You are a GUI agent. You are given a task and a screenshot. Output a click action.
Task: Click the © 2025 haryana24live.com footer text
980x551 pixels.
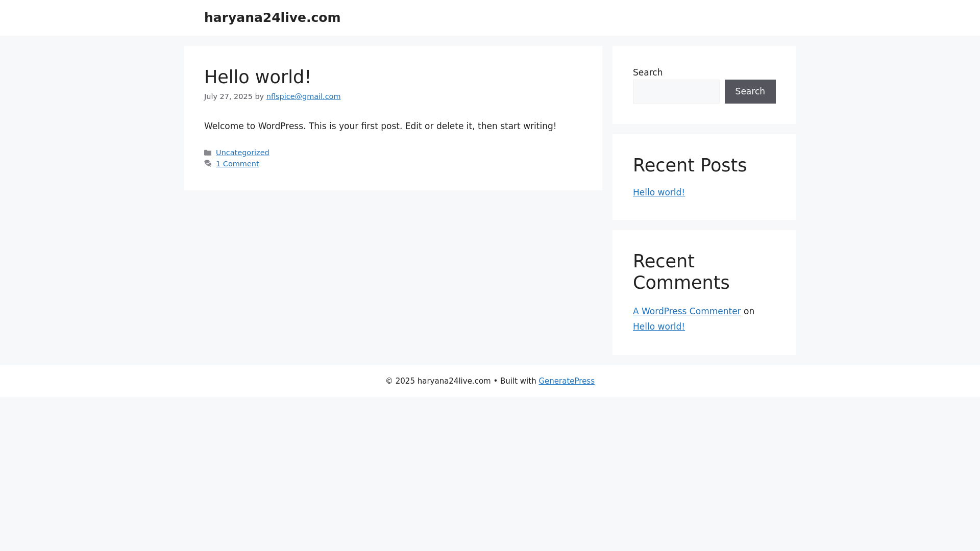438,381
